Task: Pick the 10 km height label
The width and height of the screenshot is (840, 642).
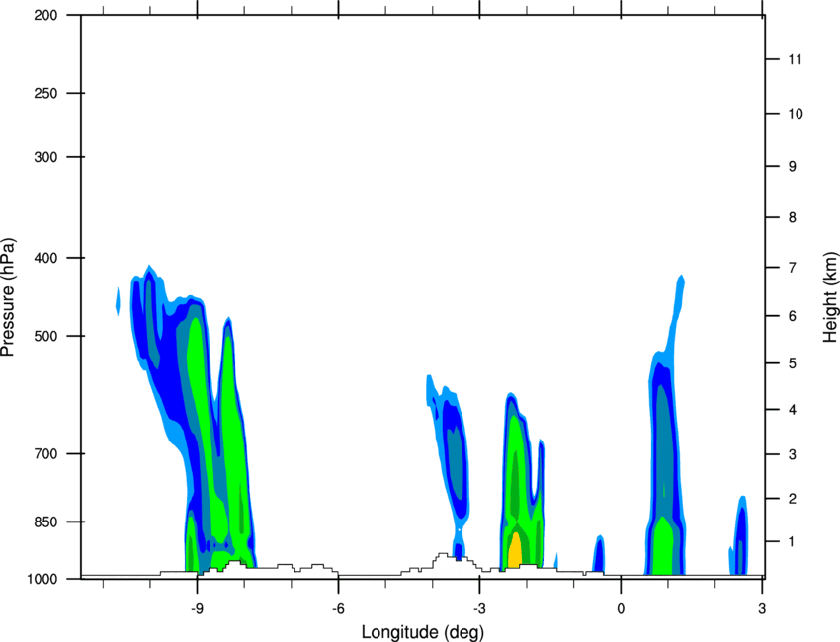Action: (x=795, y=114)
